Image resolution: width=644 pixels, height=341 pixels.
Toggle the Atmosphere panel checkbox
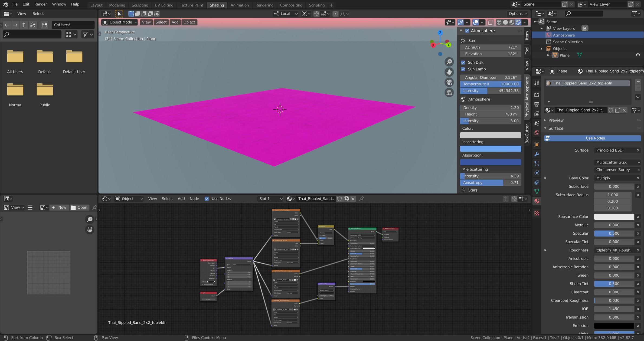pos(467,31)
